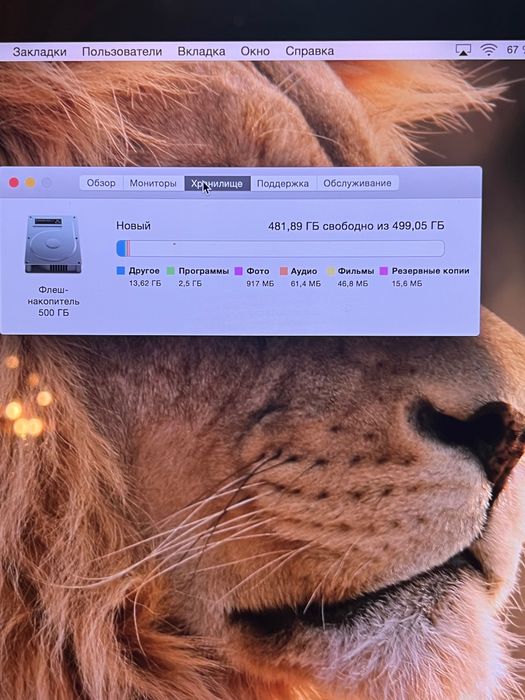
Task: Open the Пользователи menu
Action: coord(122,51)
